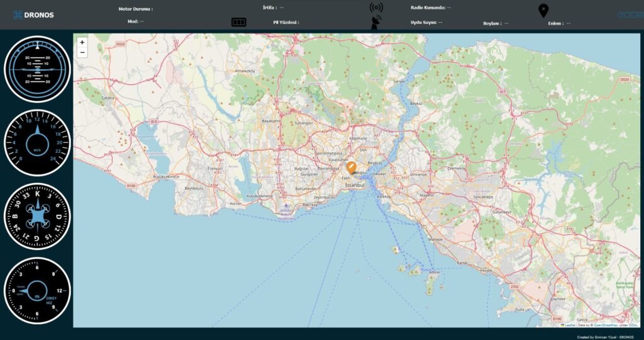Zoom out on the map
Screen dimensions: 644x340
tap(82, 53)
